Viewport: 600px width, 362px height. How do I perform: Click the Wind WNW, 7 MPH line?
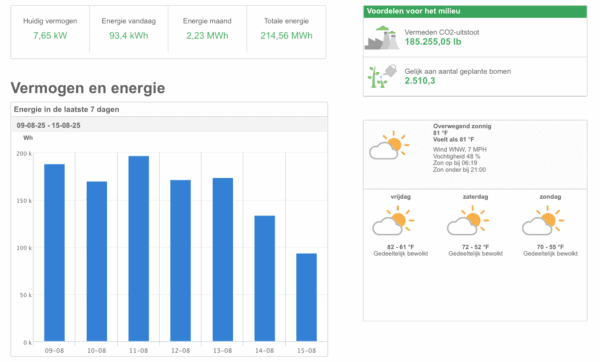pyautogui.click(x=460, y=150)
